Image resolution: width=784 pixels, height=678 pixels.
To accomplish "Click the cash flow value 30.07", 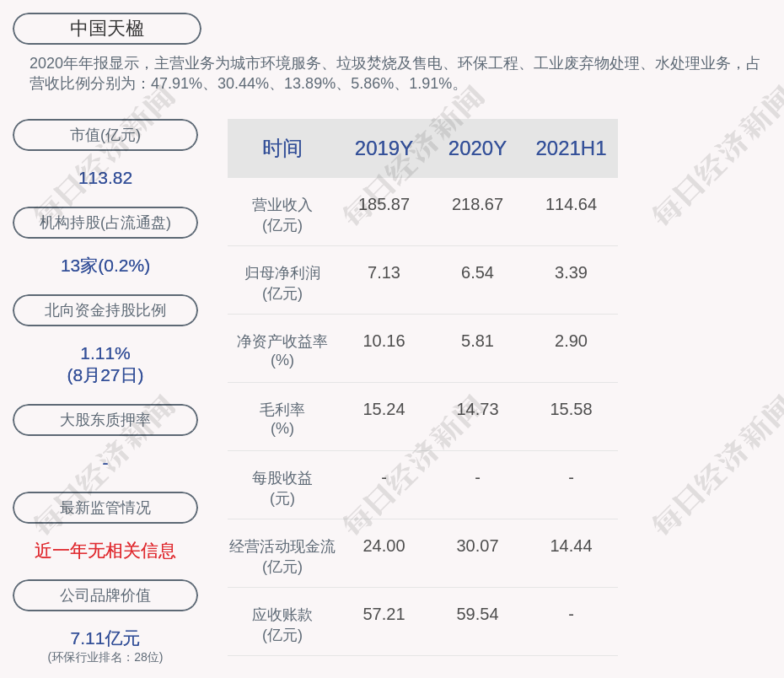I will click(x=477, y=546).
